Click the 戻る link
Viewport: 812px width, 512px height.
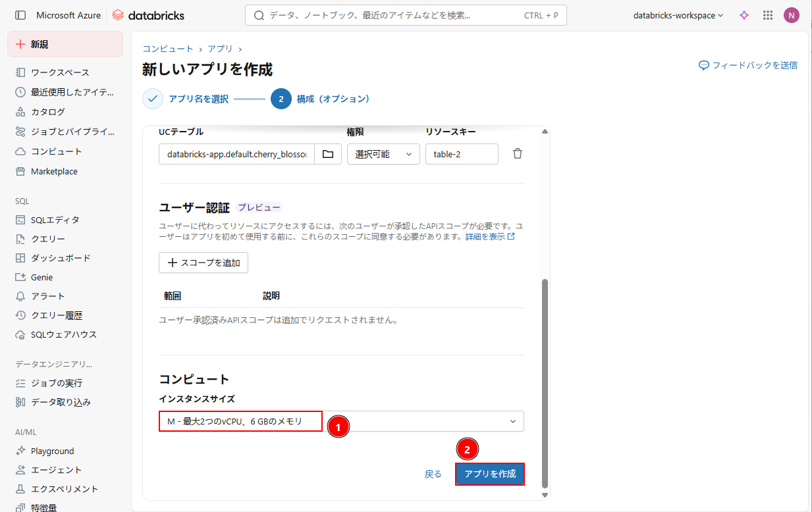click(x=433, y=474)
